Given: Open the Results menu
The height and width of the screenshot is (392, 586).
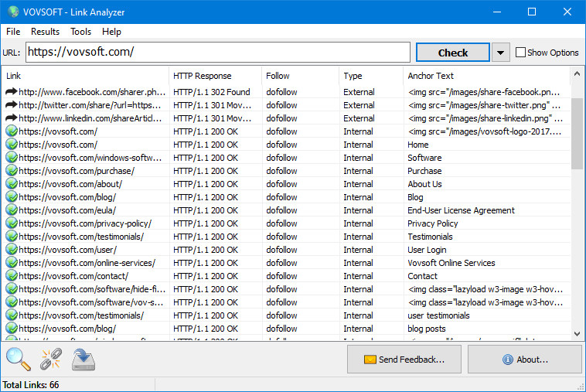Looking at the screenshot, I should (x=45, y=32).
